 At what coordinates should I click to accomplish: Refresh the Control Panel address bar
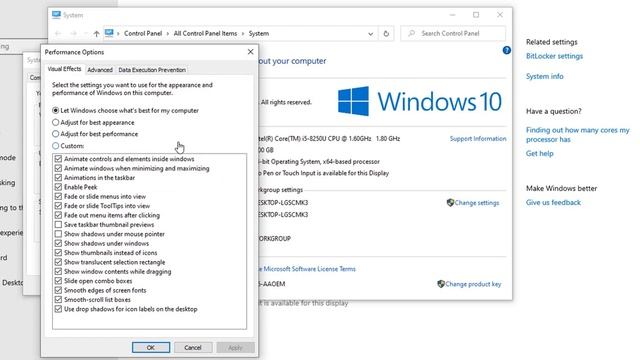386,33
